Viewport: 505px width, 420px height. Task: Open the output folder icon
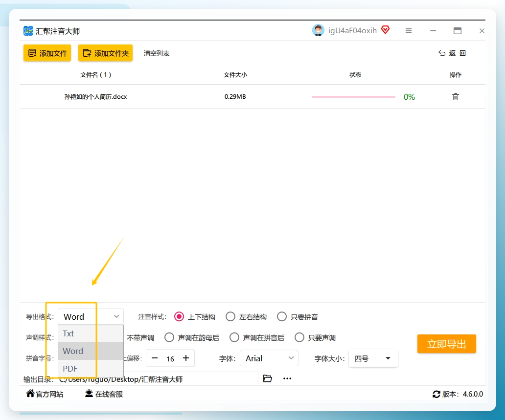coord(267,378)
